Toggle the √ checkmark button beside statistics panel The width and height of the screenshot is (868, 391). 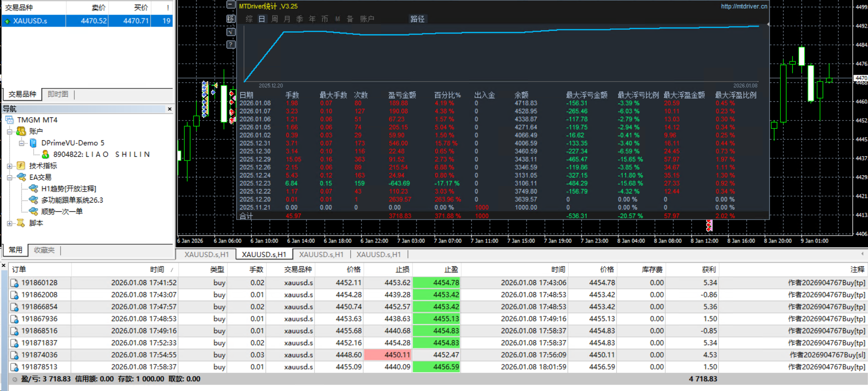pos(231,32)
